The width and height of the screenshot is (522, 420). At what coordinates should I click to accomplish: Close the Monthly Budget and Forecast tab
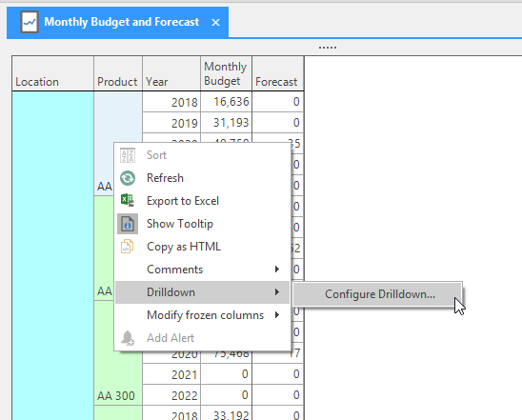click(215, 22)
